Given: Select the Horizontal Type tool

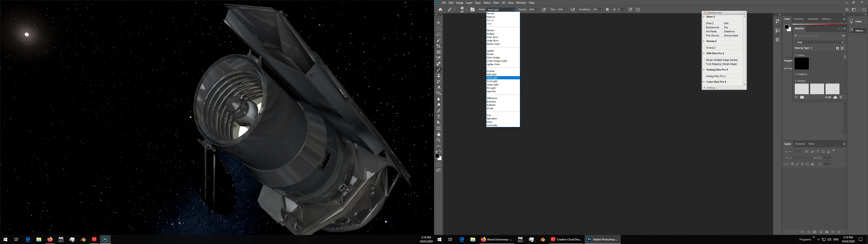Looking at the screenshot, I should click(438, 117).
